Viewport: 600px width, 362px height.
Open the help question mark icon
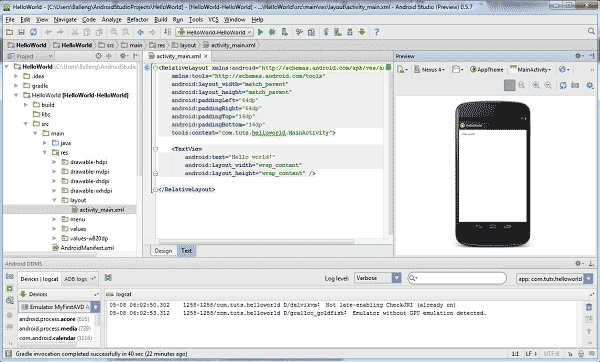(377, 32)
